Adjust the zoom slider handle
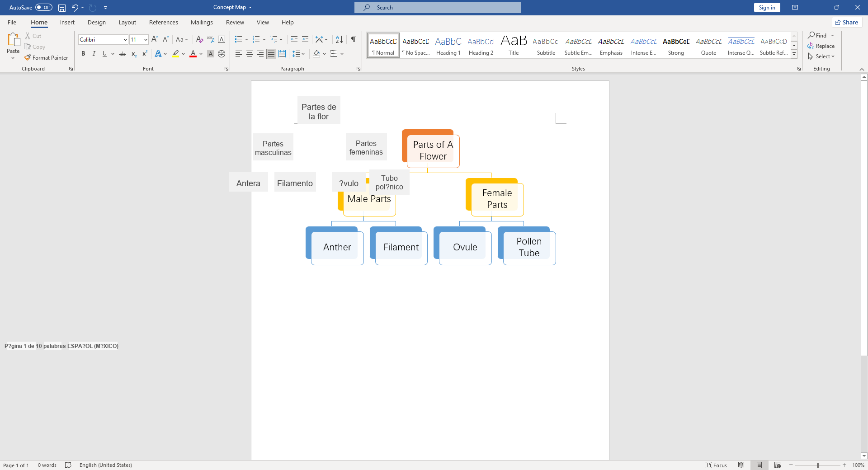 point(818,465)
